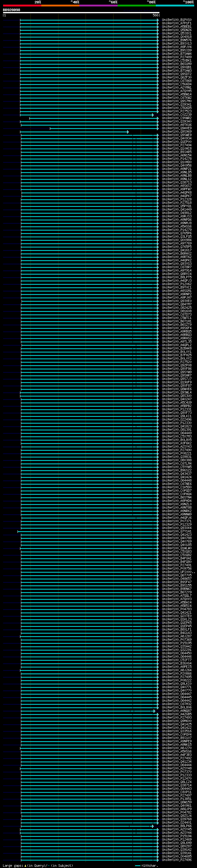Select hit UniRef100_A9T769

click(x=176, y=243)
